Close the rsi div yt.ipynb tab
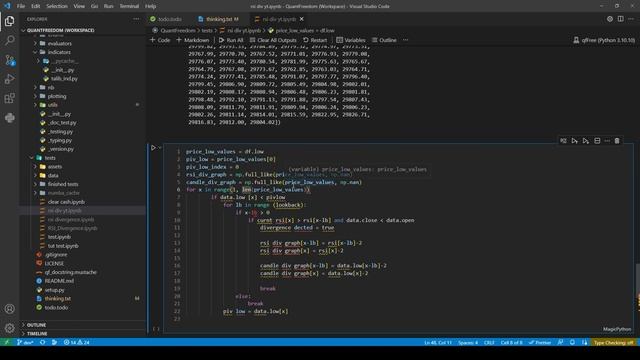The height and width of the screenshot is (360, 640). [302, 19]
